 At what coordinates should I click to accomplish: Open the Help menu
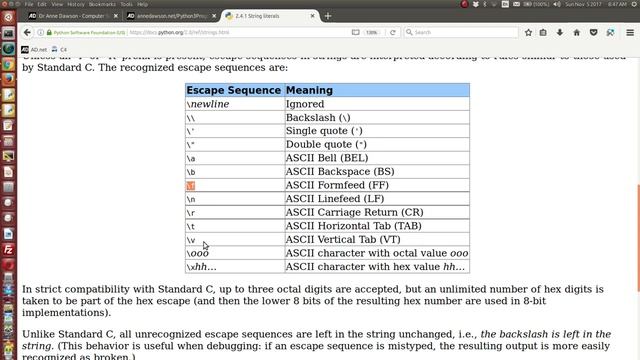(142, 4)
